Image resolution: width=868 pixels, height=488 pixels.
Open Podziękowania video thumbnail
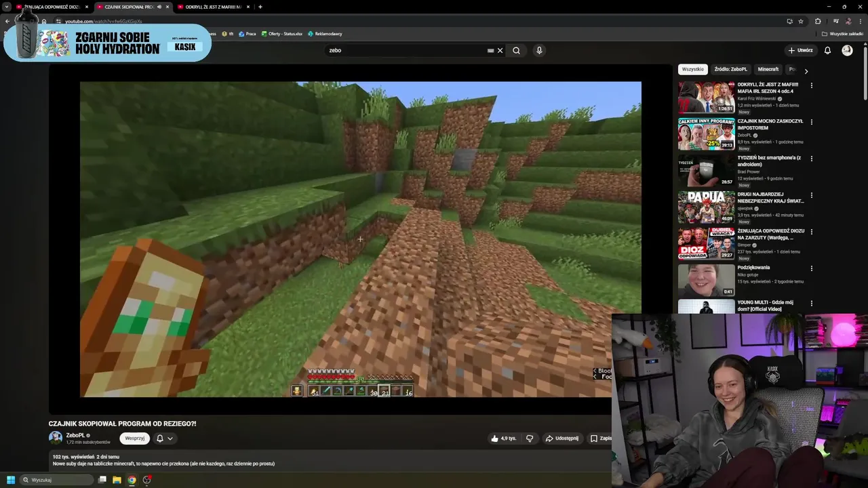[x=707, y=280]
